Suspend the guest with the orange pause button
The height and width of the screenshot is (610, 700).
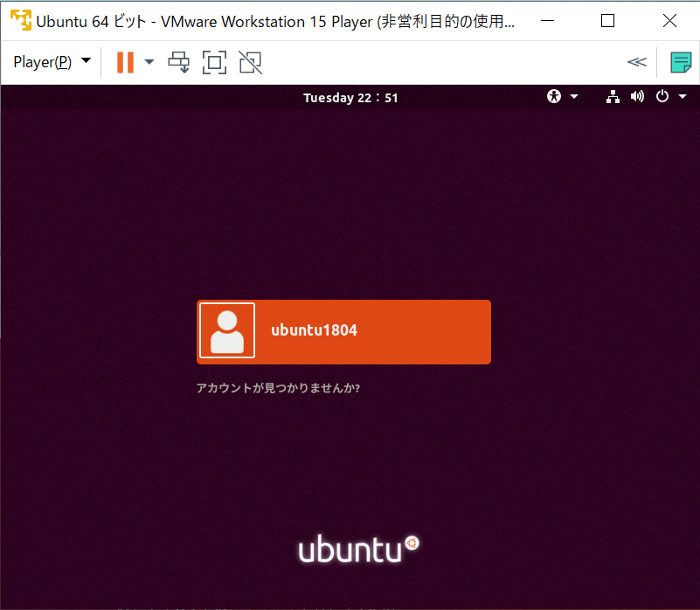125,62
